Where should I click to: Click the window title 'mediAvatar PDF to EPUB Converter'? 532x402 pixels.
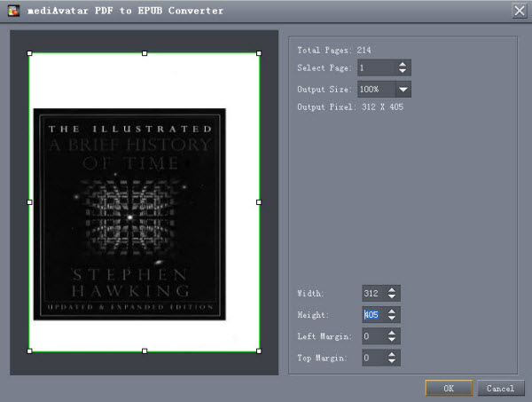pyautogui.click(x=125, y=11)
